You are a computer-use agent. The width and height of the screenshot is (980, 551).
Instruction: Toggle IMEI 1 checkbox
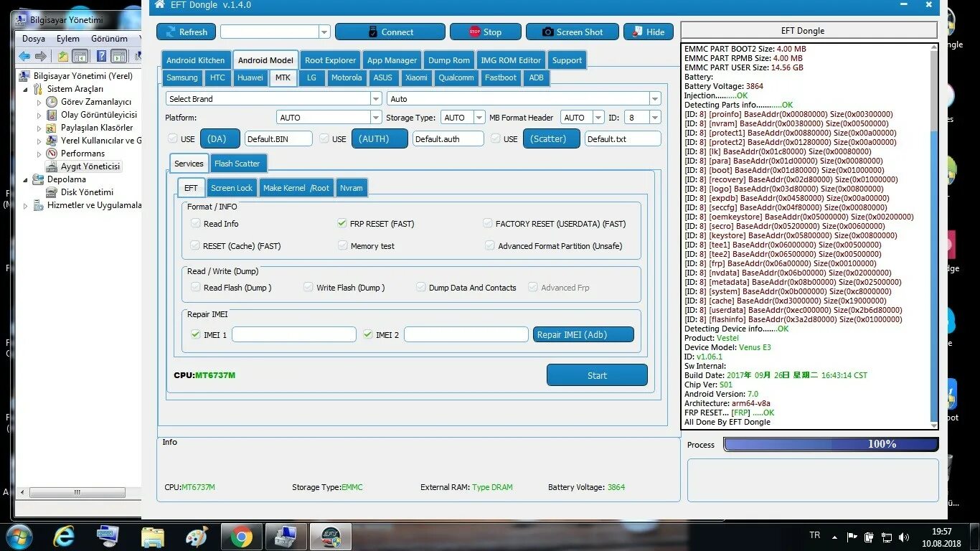(195, 334)
